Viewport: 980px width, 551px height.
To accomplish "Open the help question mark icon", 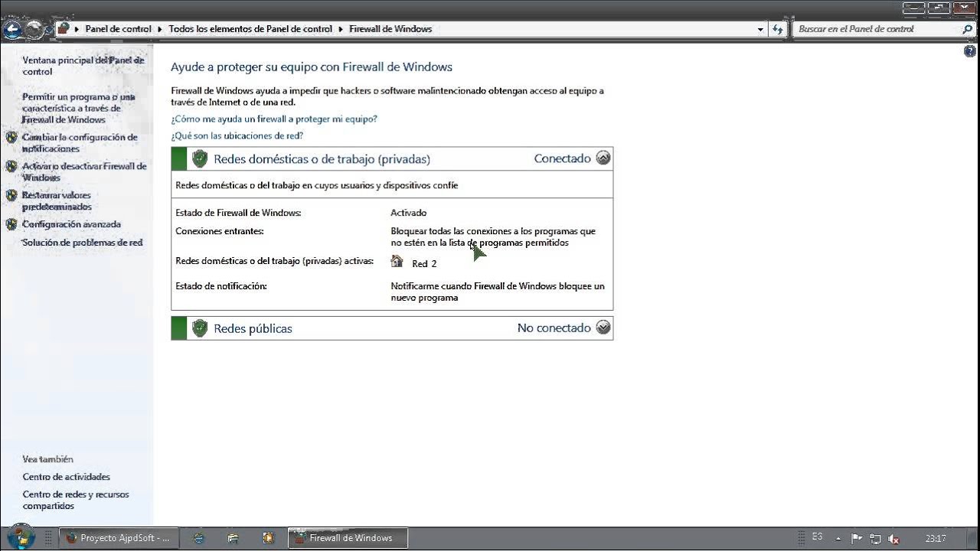I will 970,51.
